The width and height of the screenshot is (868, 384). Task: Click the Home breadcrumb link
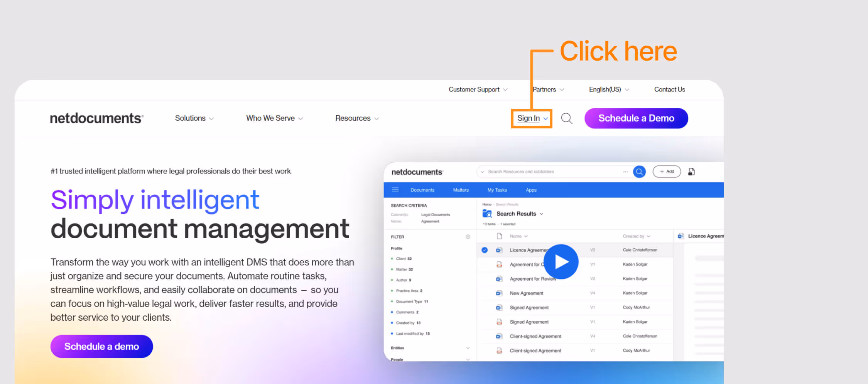tap(487, 204)
